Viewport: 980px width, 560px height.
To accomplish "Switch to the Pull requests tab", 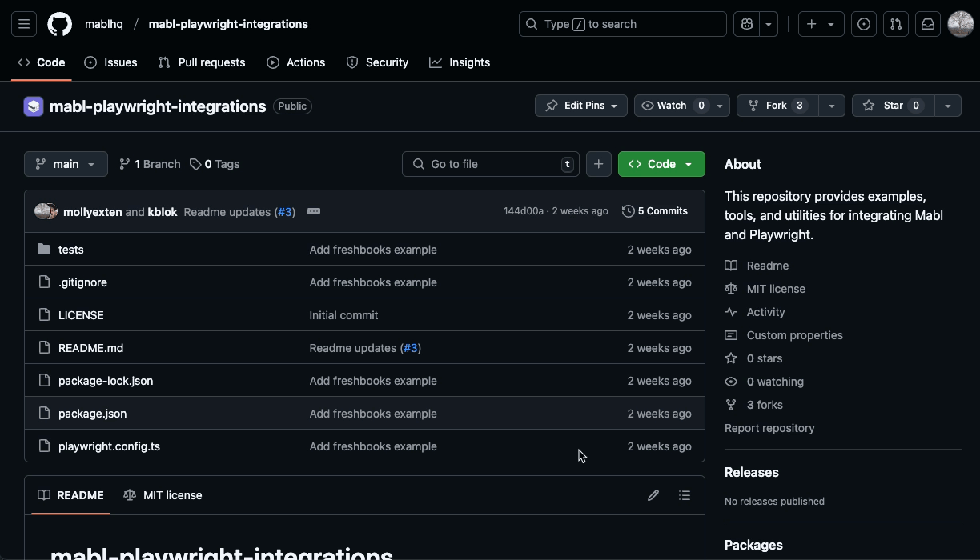I will (202, 62).
